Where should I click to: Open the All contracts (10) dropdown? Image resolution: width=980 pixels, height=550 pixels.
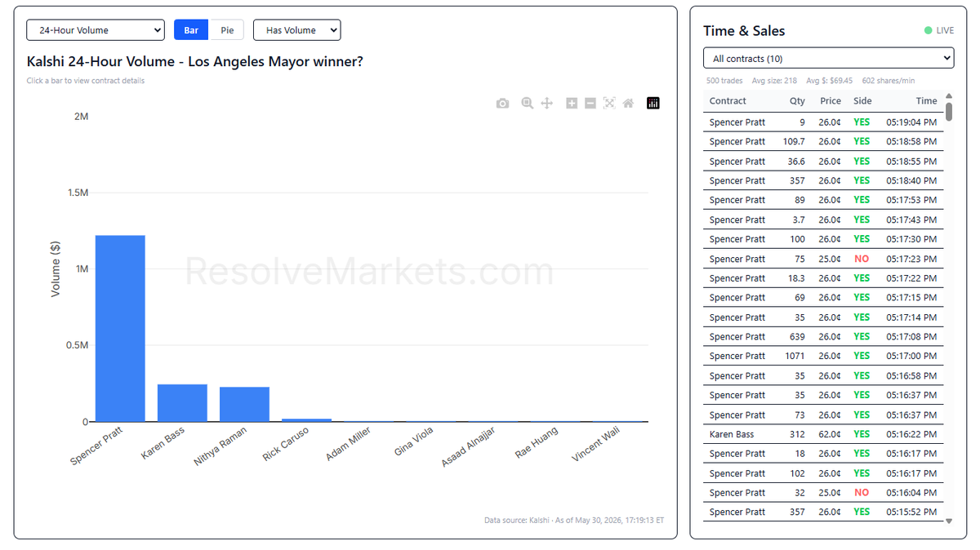tap(828, 58)
